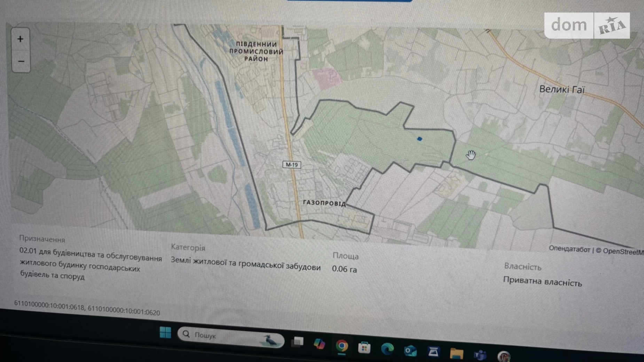Click the Великі Гаї label on map
Viewport: 644px width, 362px height.
(562, 89)
